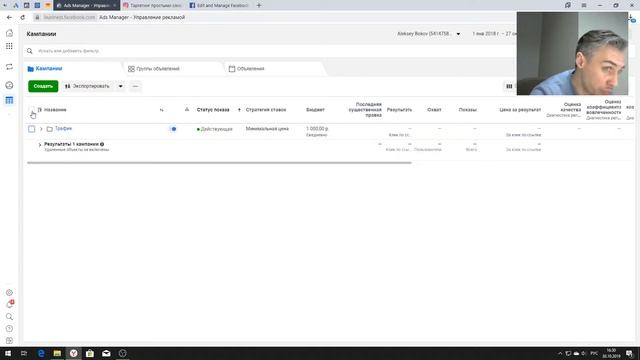This screenshot has width=640, height=360.
Task: Launch Edge from the taskbar
Action: (x=41, y=353)
